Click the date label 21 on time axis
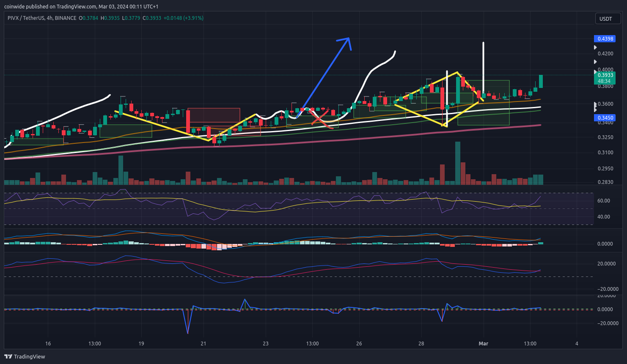This screenshot has width=627, height=364. (x=203, y=344)
